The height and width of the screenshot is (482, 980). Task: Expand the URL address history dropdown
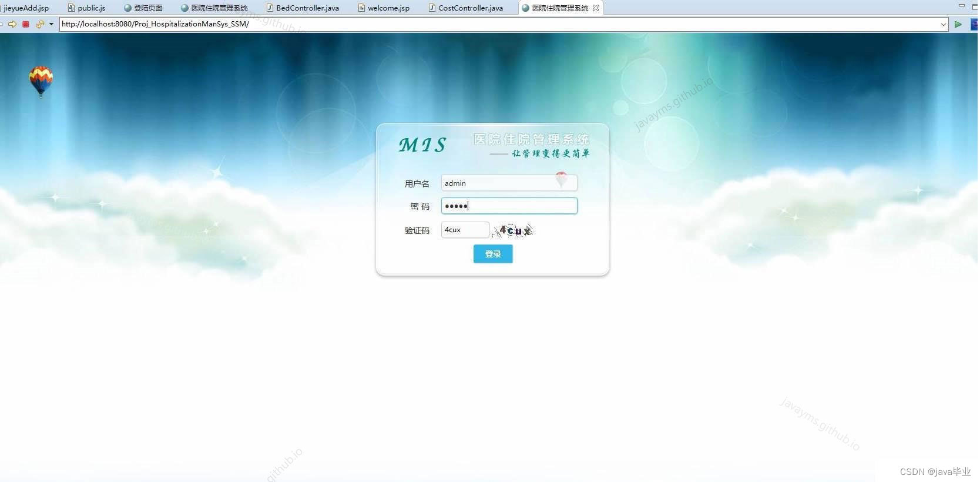click(944, 24)
